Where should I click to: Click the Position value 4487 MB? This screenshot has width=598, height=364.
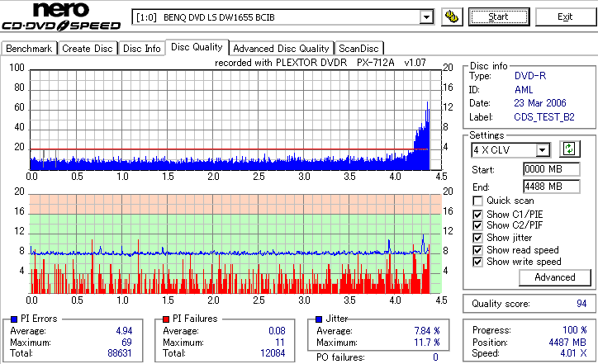tap(567, 343)
